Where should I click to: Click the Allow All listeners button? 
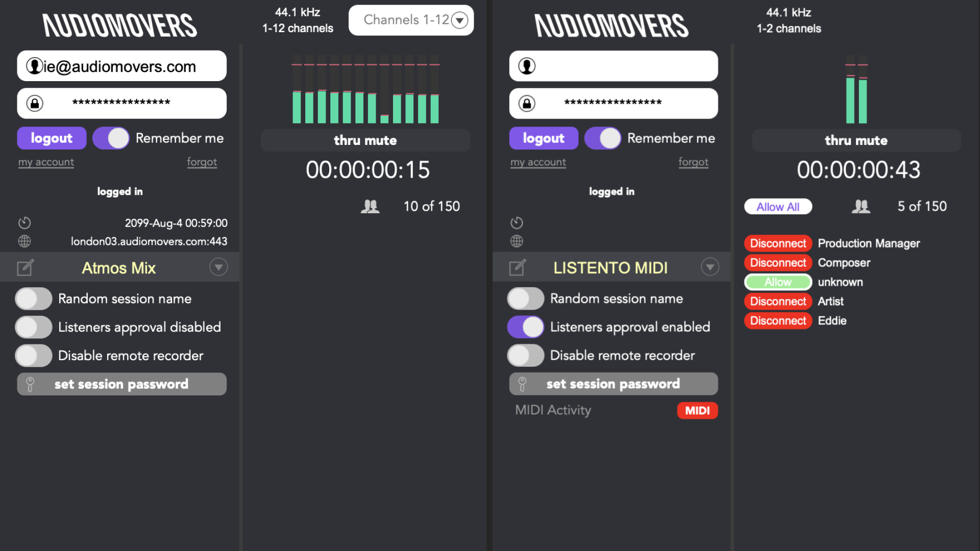[778, 207]
